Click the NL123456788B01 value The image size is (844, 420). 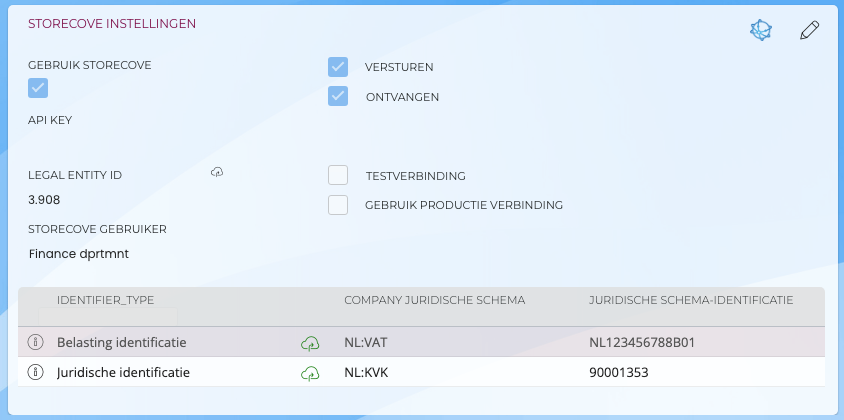(642, 342)
